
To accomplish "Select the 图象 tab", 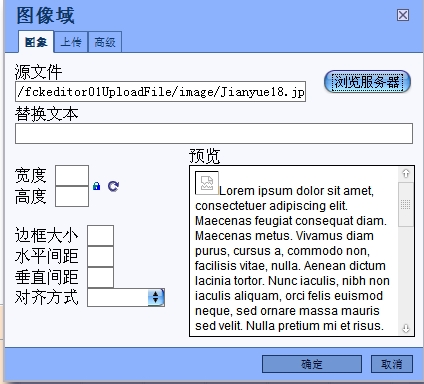I will coord(36,42).
